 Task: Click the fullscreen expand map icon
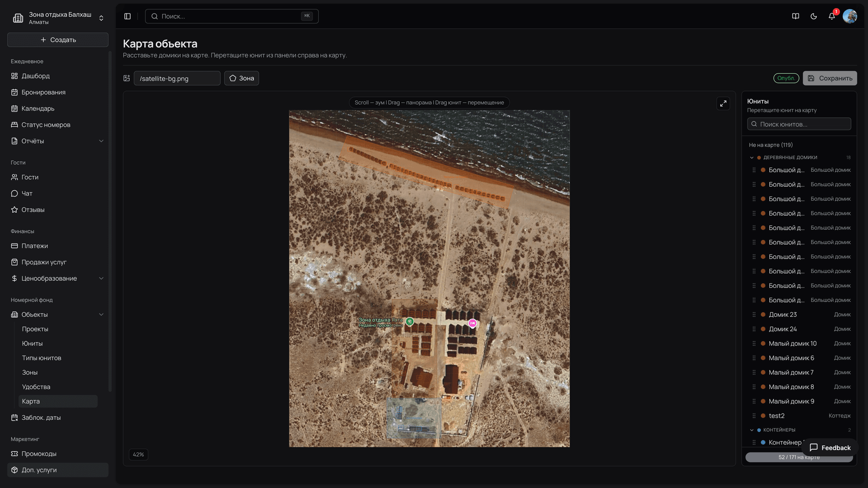pyautogui.click(x=723, y=103)
